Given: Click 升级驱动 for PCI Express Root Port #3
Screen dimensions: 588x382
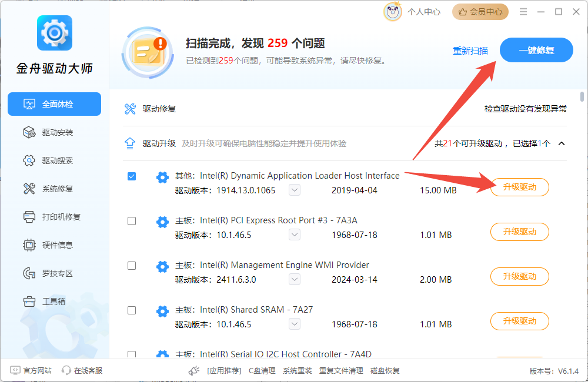Looking at the screenshot, I should tap(520, 232).
